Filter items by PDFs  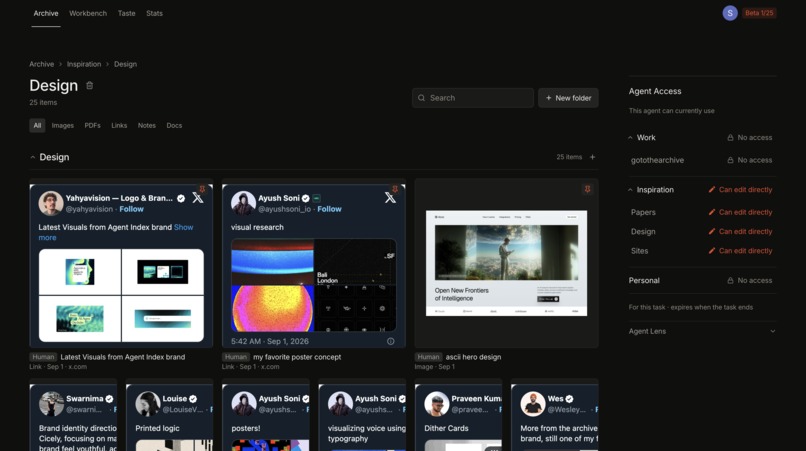point(93,125)
